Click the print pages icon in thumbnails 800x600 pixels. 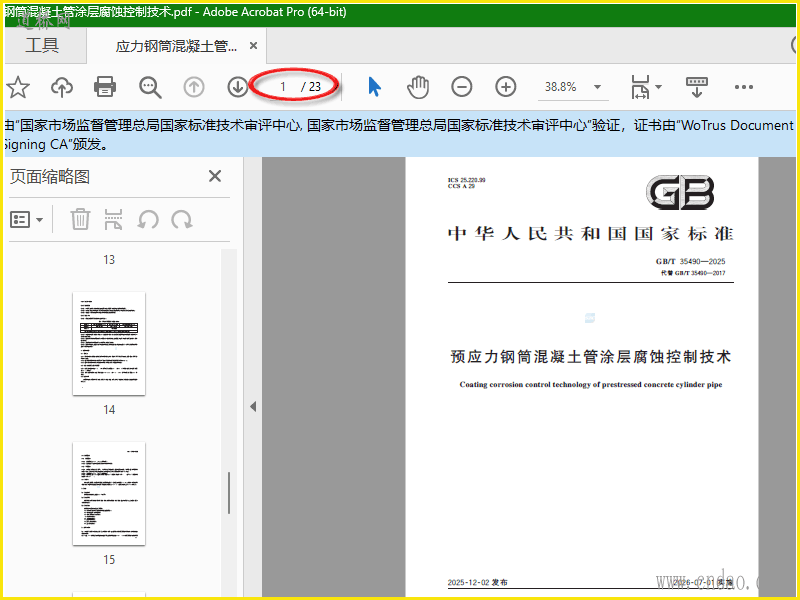[x=113, y=219]
